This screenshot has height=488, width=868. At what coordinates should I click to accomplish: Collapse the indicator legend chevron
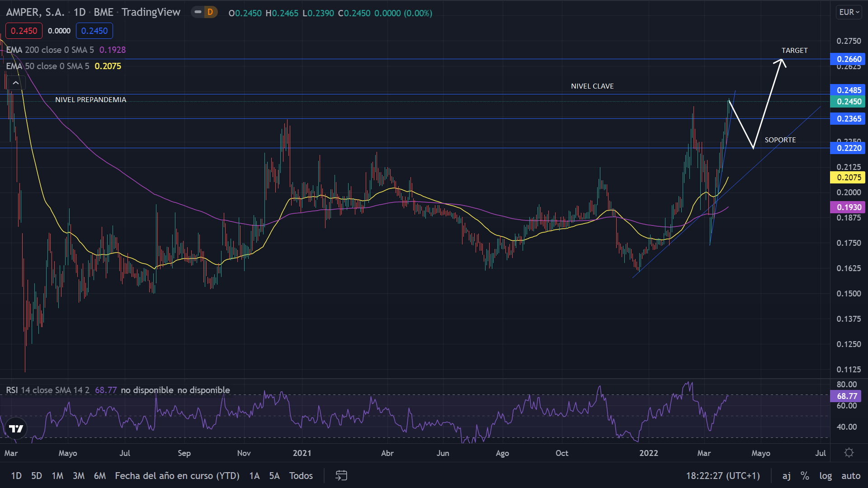(15, 83)
